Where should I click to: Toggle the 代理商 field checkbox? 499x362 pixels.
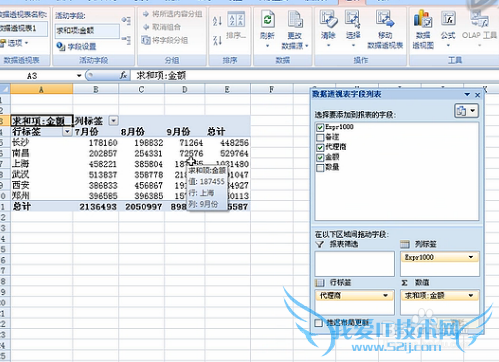320,147
